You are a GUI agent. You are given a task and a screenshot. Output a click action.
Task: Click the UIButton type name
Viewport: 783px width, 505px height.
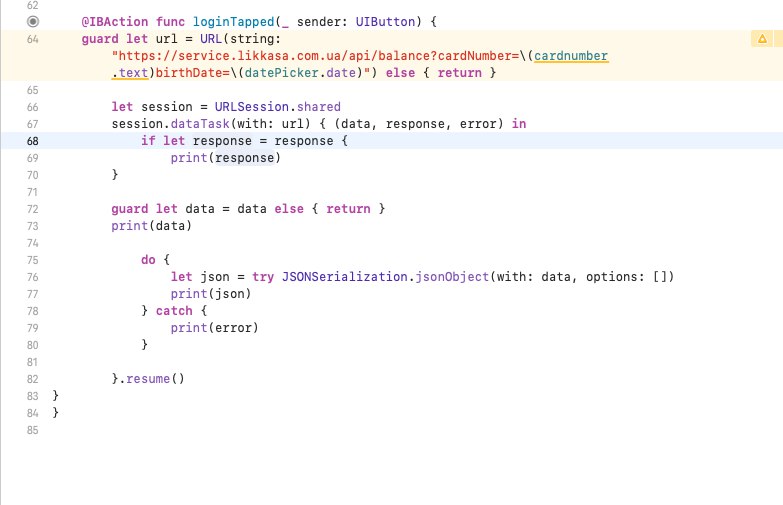(x=386, y=22)
